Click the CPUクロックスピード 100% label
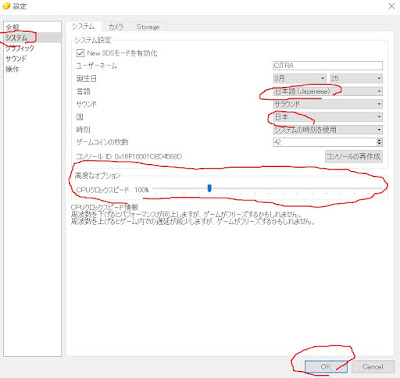The image size is (400, 378). (112, 190)
